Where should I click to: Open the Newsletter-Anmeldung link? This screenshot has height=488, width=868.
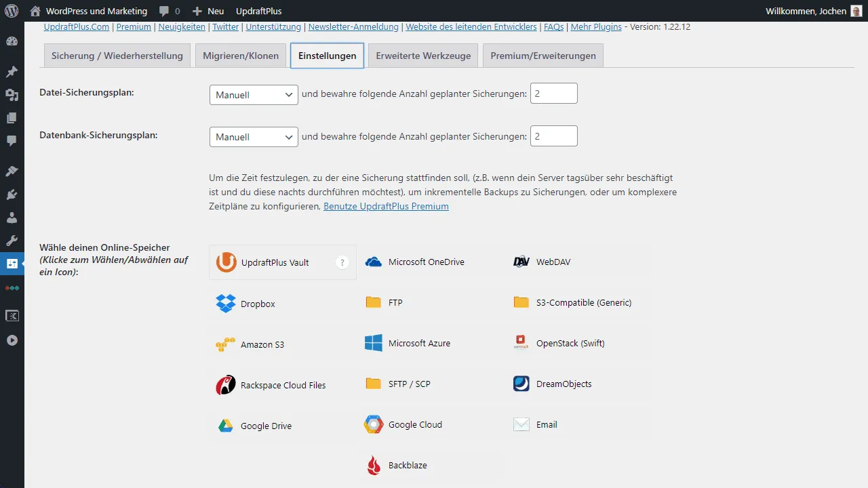click(353, 27)
